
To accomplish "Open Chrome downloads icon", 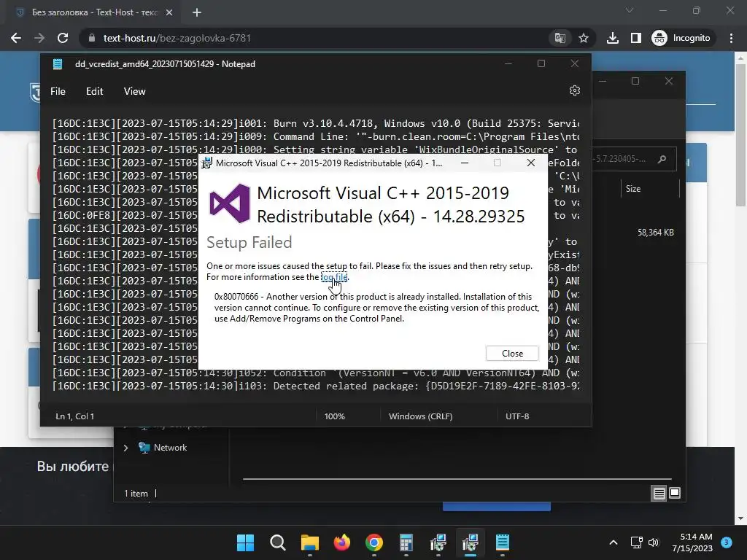I will [x=613, y=38].
